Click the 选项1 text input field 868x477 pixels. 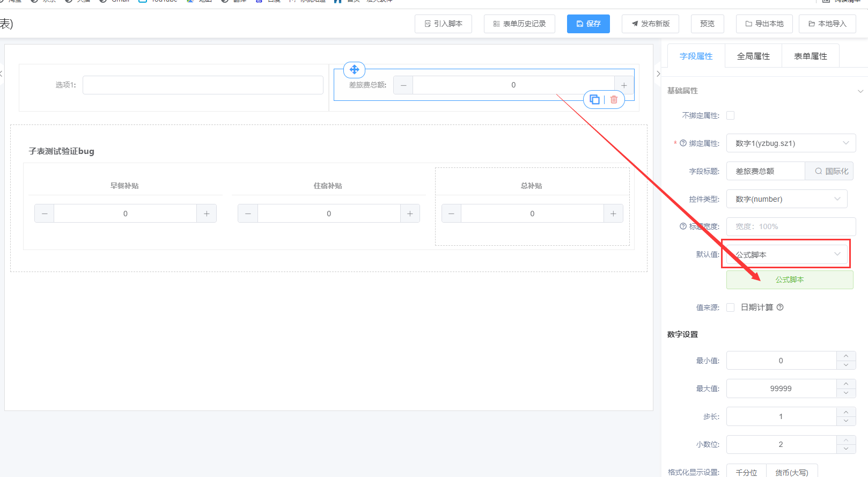point(203,85)
